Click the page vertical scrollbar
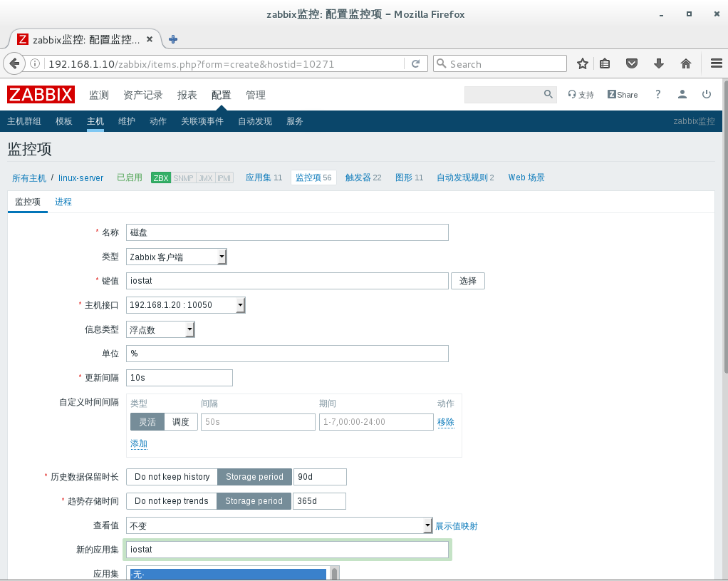Viewport: 728px width, 581px height. tap(725, 226)
